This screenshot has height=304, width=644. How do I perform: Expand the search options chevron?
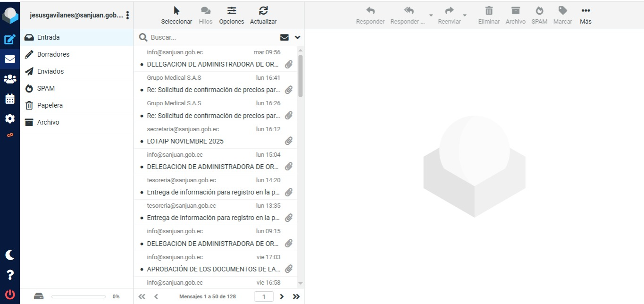click(297, 37)
